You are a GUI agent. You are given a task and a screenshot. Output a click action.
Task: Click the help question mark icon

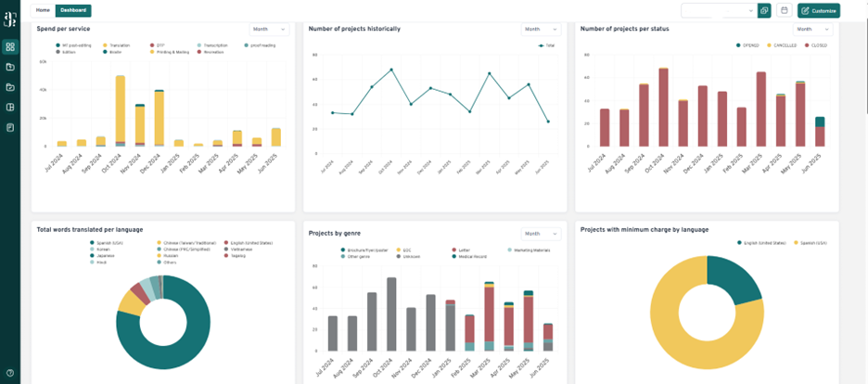point(10,372)
